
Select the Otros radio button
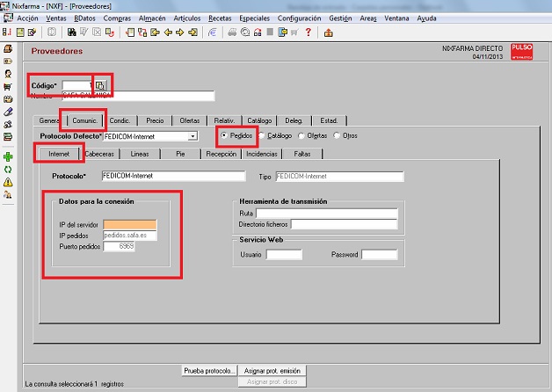[x=337, y=135]
